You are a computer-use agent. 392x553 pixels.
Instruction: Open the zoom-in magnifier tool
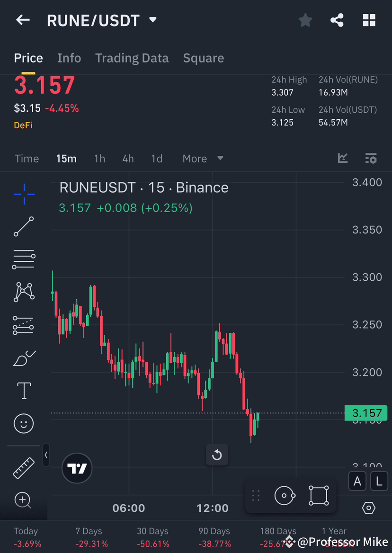point(24,500)
